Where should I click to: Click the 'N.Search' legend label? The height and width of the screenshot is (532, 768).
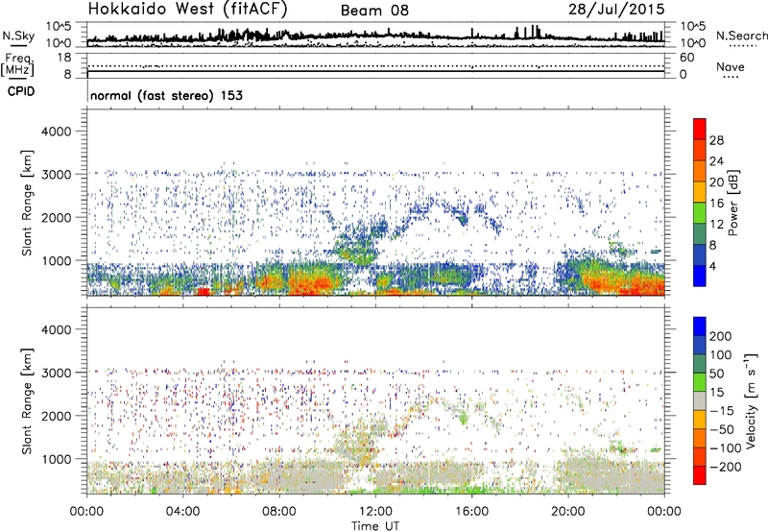tap(741, 36)
